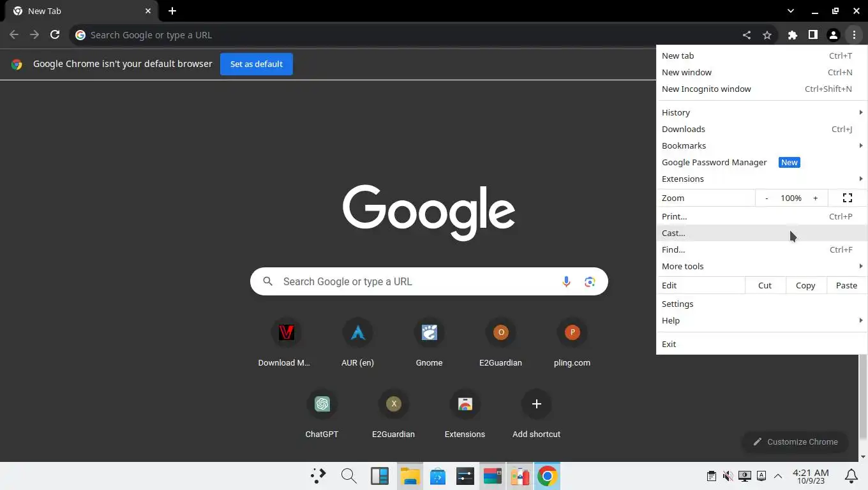Click the address bar URL field
Image resolution: width=868 pixels, height=490 pixels.
408,35
